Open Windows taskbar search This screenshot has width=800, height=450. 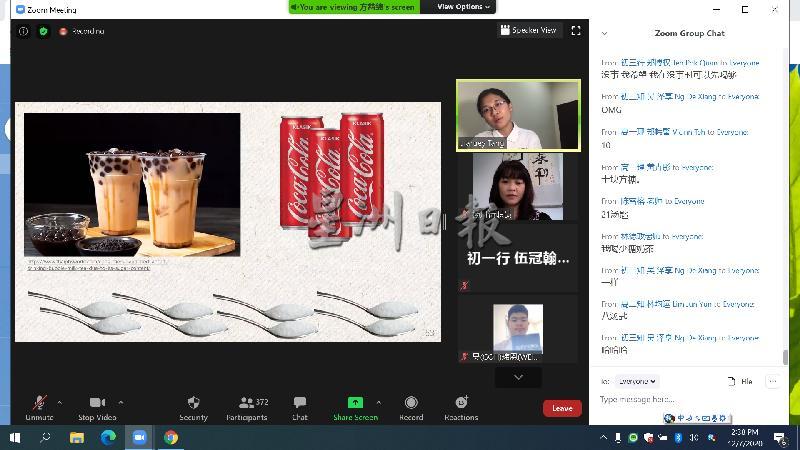(45, 438)
